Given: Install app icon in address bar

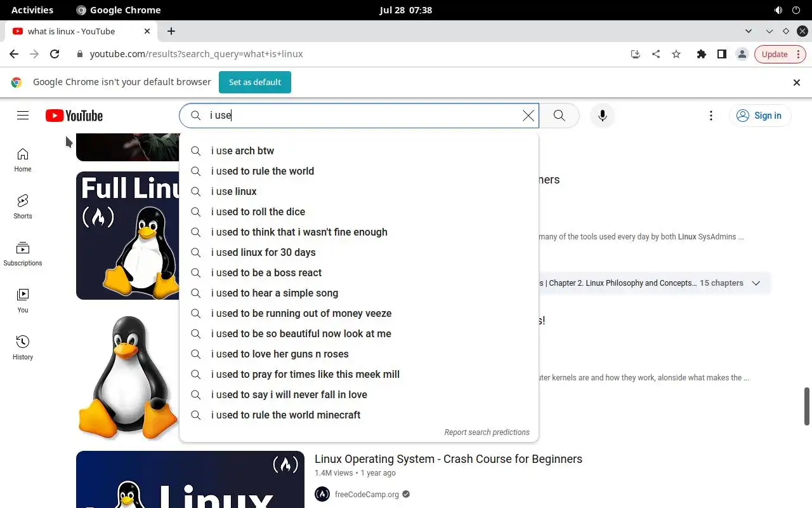Looking at the screenshot, I should pyautogui.click(x=636, y=54).
